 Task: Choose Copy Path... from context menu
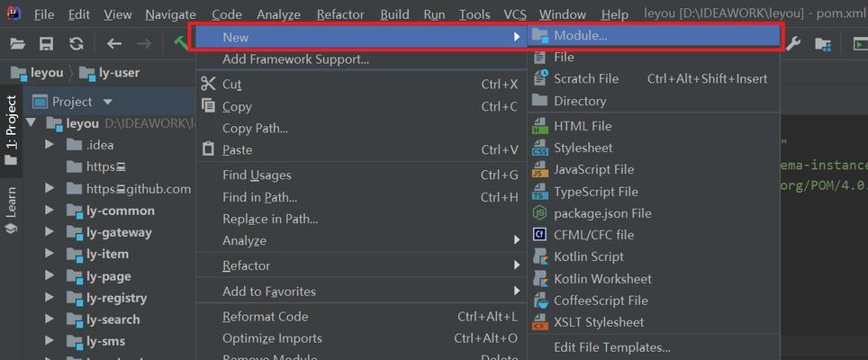click(361, 129)
